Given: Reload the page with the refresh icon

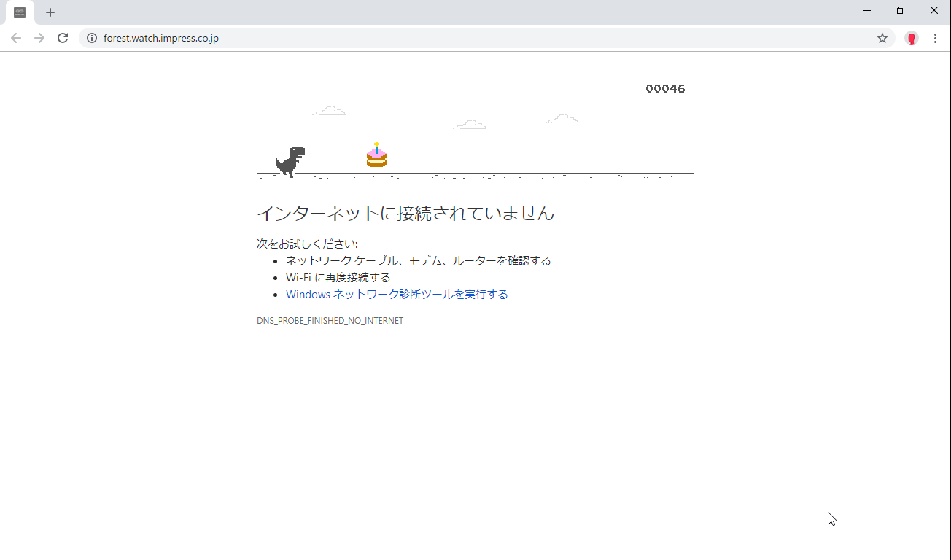Looking at the screenshot, I should [x=63, y=38].
